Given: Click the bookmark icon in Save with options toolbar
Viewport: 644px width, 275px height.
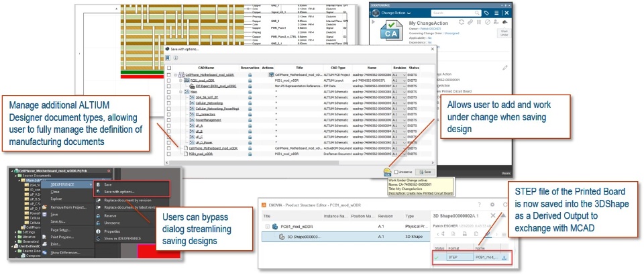Looking at the screenshot, I should pos(168,58).
